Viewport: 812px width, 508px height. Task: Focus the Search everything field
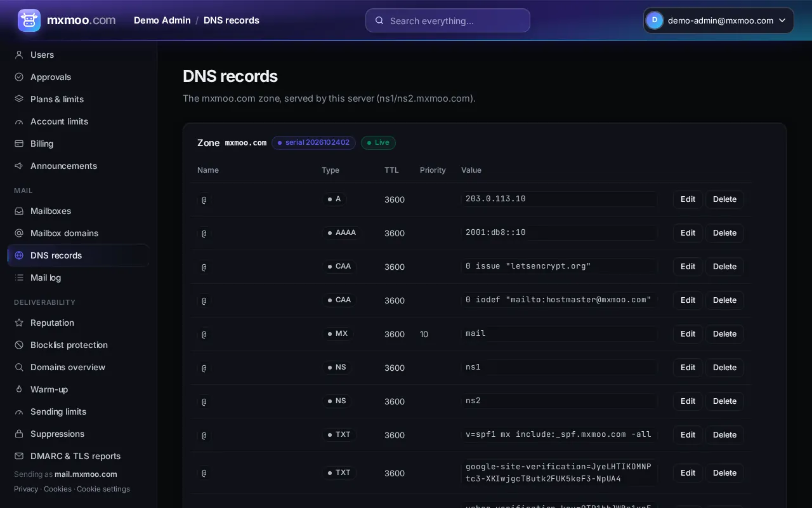coord(448,20)
